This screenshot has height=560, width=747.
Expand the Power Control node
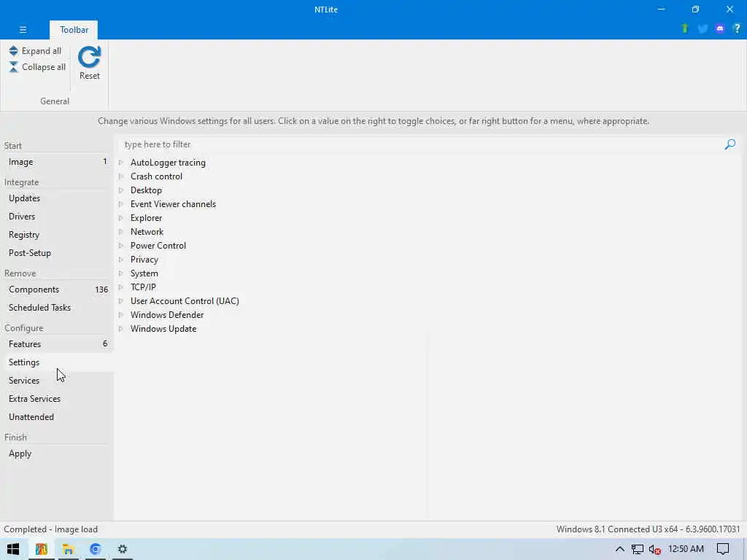coord(121,245)
